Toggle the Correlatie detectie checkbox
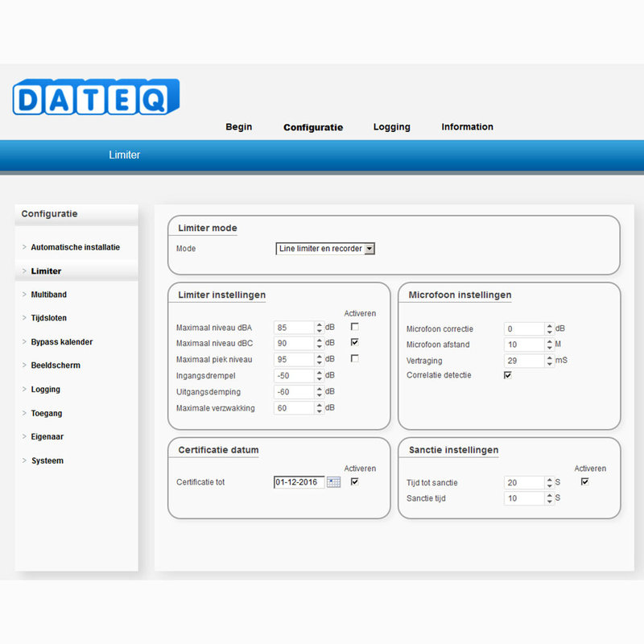Image resolution: width=644 pixels, height=644 pixels. 508,375
